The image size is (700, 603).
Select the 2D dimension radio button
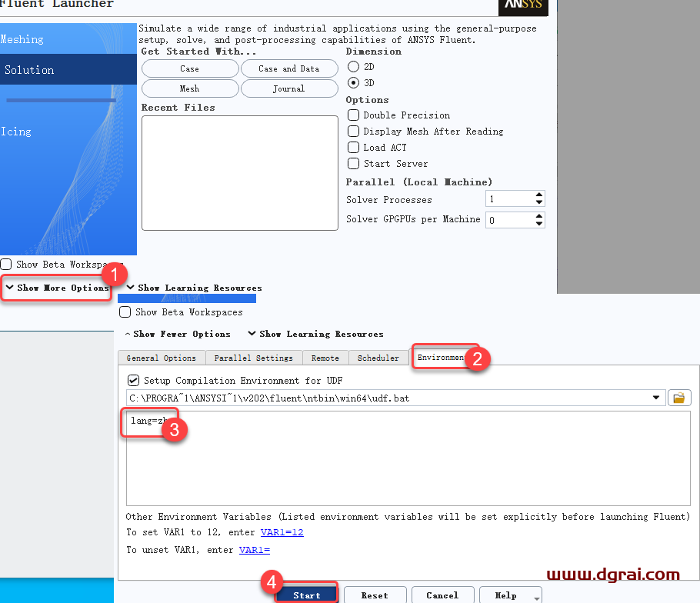coord(353,66)
